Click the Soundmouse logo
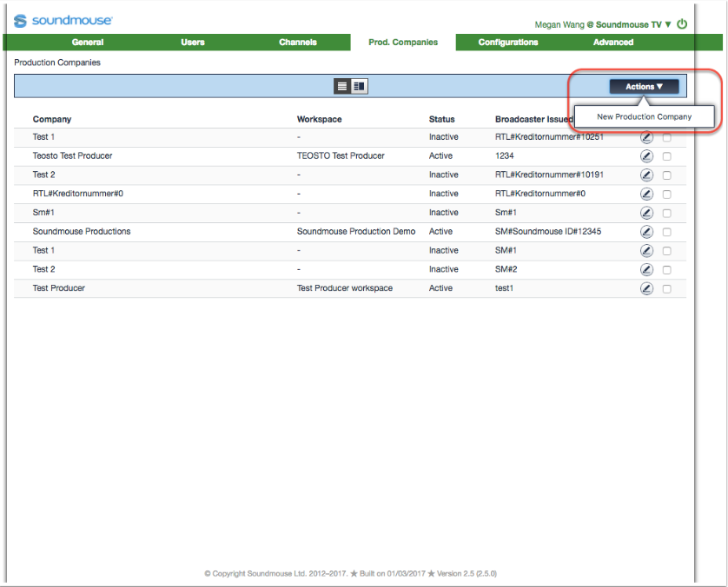 (x=63, y=21)
